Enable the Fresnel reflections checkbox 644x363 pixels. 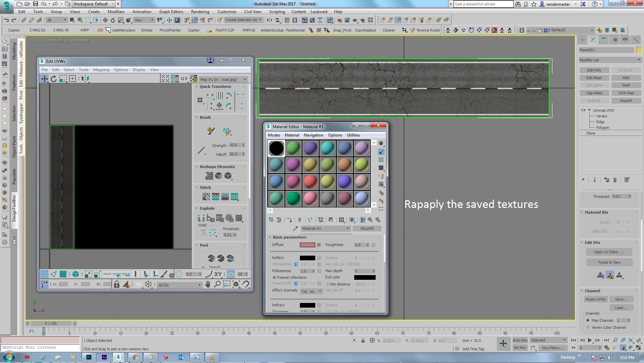[x=274, y=277]
